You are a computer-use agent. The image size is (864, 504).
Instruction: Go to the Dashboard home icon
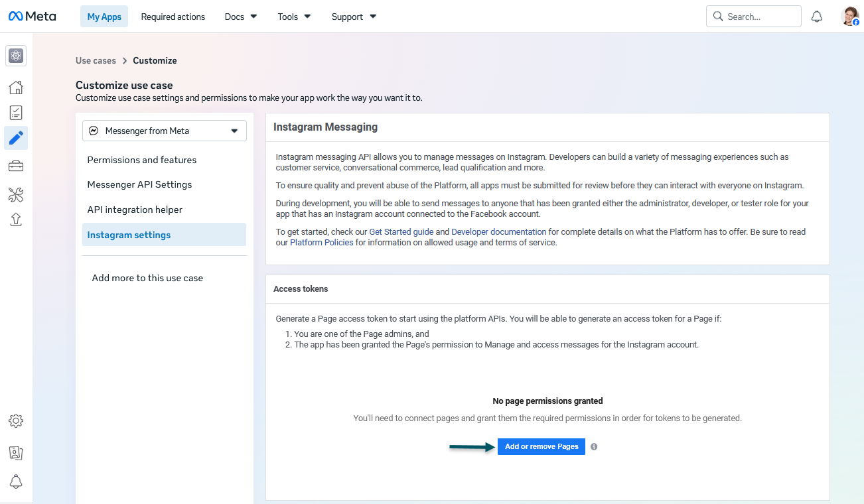point(16,87)
